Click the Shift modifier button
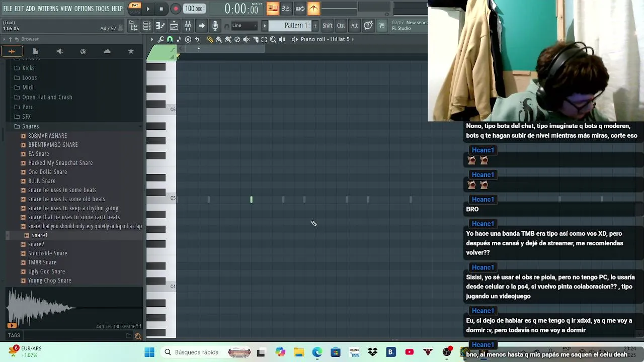Viewport: 644px width, 362px height. point(328,26)
